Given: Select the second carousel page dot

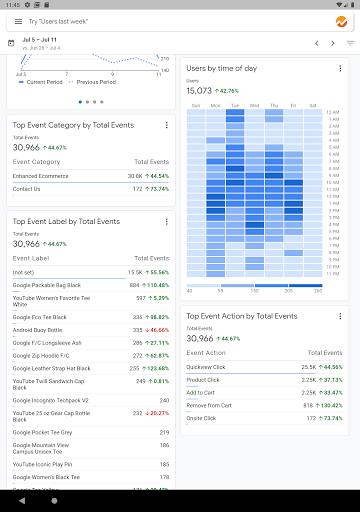Looking at the screenshot, I should click(x=87, y=102).
